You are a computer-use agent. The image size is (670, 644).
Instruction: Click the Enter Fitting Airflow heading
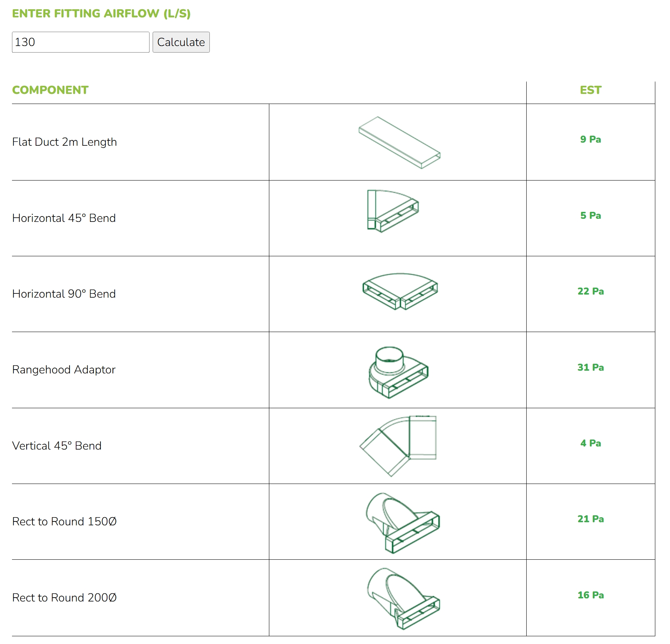point(101,14)
